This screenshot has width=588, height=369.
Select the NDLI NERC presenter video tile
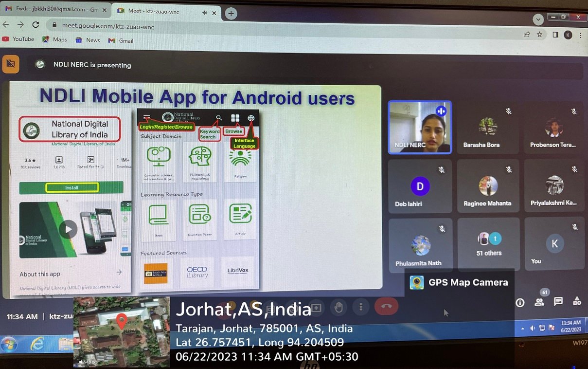click(420, 128)
